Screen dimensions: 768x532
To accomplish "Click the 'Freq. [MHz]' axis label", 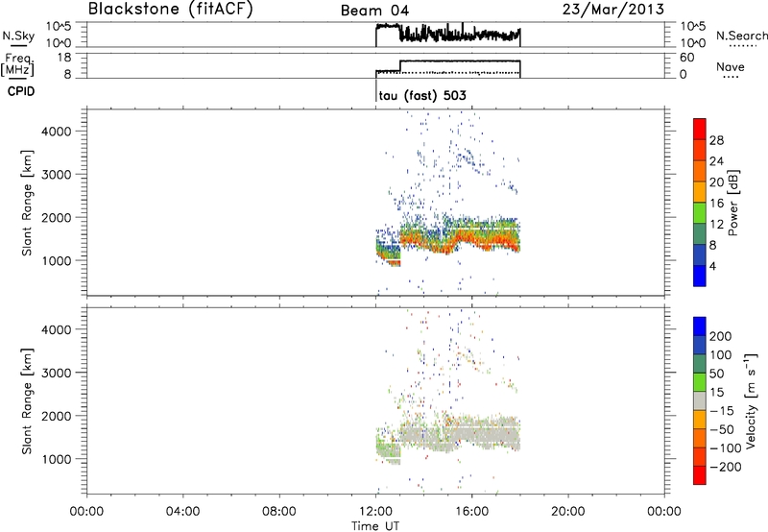I will [x=17, y=64].
